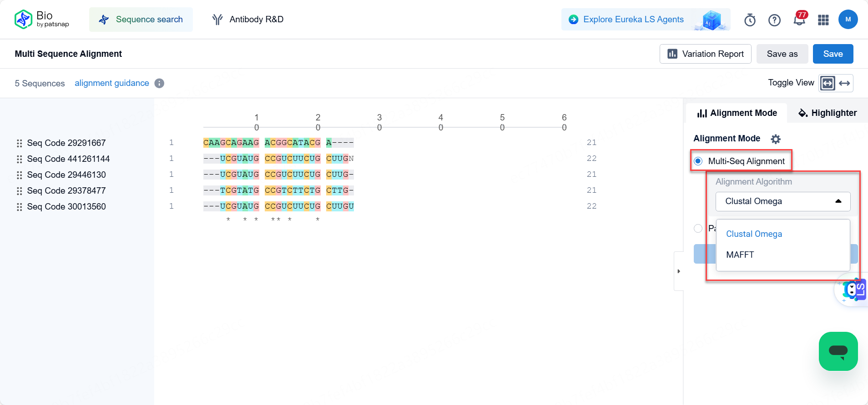Open the Sequence search tab
Screen dimensions: 868x405
pos(141,20)
